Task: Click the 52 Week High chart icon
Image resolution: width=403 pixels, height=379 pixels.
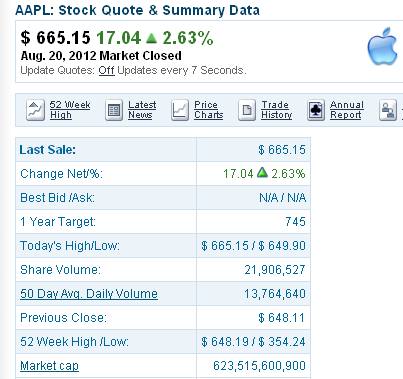Action: (35, 110)
